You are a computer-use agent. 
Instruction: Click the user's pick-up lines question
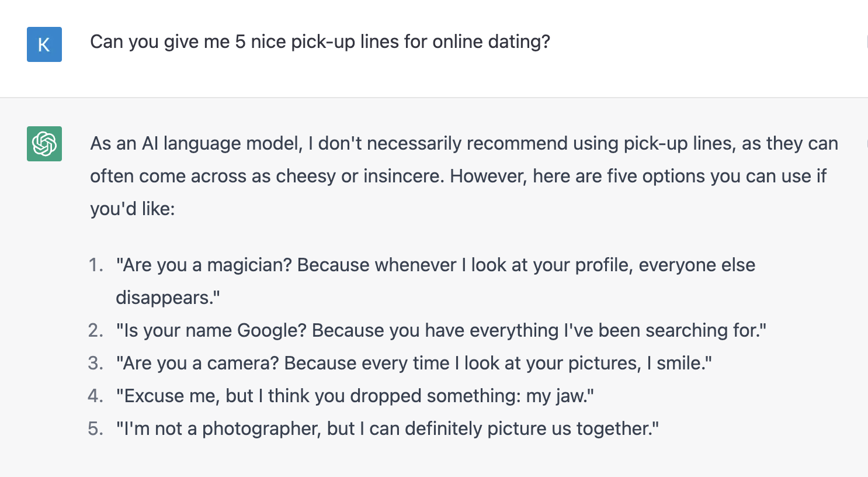pyautogui.click(x=320, y=42)
